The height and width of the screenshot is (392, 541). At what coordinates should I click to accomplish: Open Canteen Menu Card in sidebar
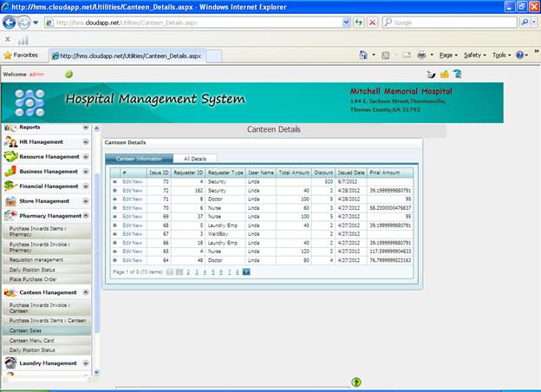(x=32, y=340)
